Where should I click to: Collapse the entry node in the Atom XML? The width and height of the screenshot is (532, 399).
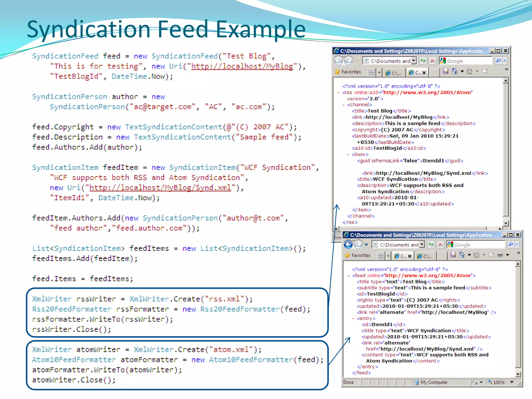(353, 318)
